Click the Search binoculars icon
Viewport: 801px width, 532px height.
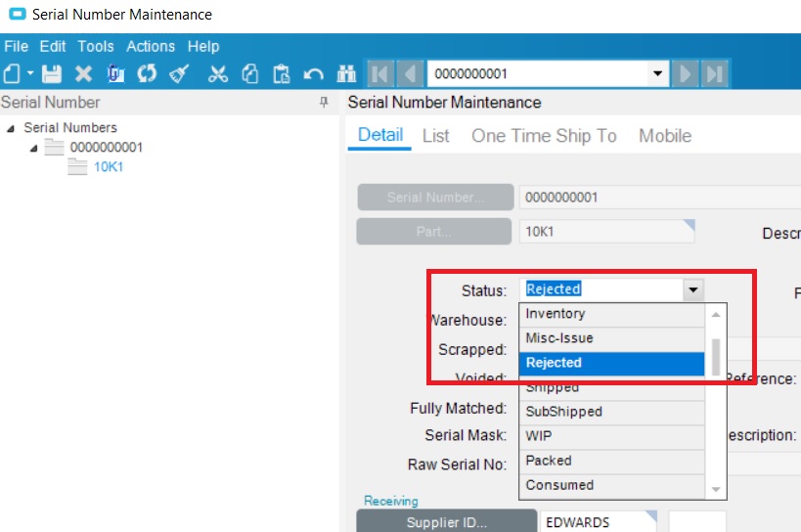346,74
